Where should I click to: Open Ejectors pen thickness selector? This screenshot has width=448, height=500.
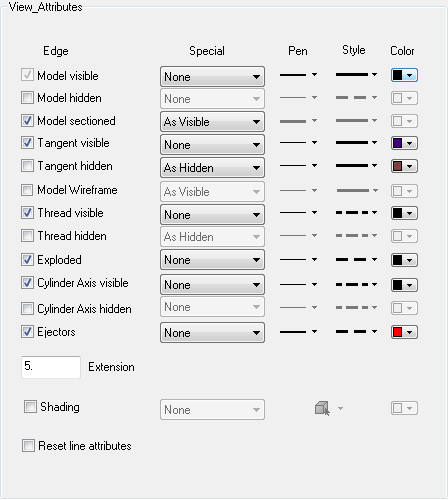pyautogui.click(x=298, y=332)
